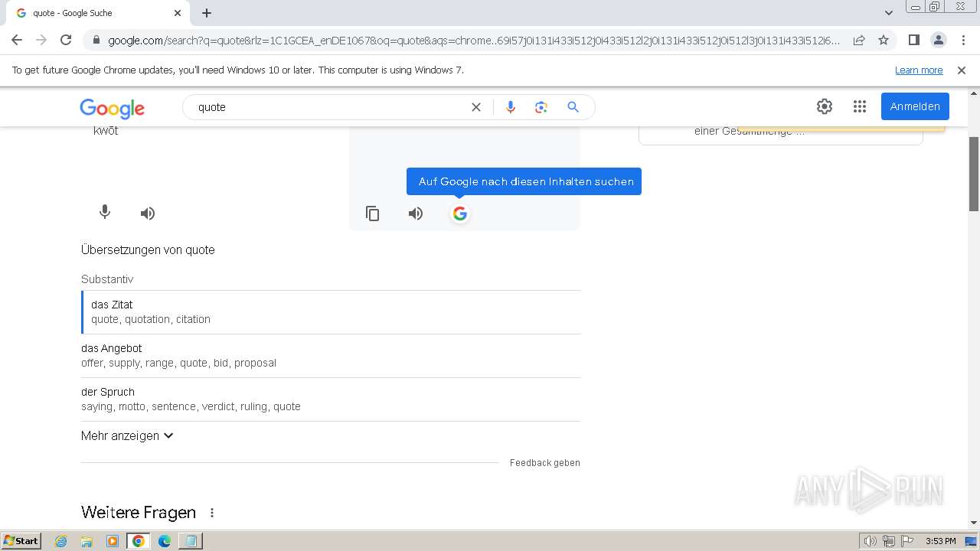Toggle the Chrome side panel
Viewport: 980px width, 551px height.
(x=913, y=40)
